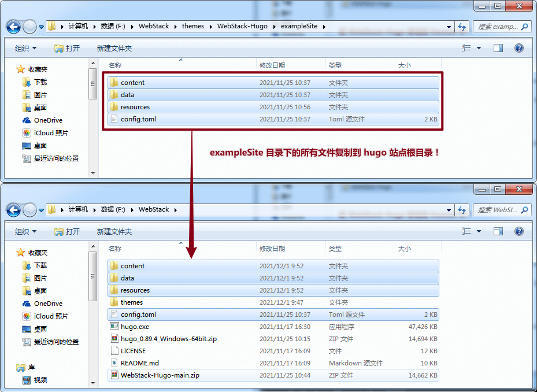Click 打开 in lower WebStack window toolbar
This screenshot has height=392, width=537.
click(x=67, y=232)
